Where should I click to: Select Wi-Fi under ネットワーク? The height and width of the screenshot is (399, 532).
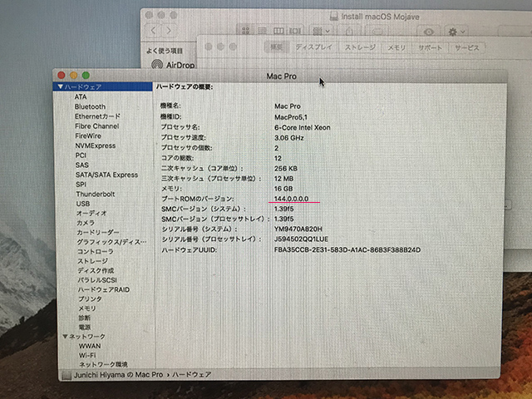(x=87, y=355)
